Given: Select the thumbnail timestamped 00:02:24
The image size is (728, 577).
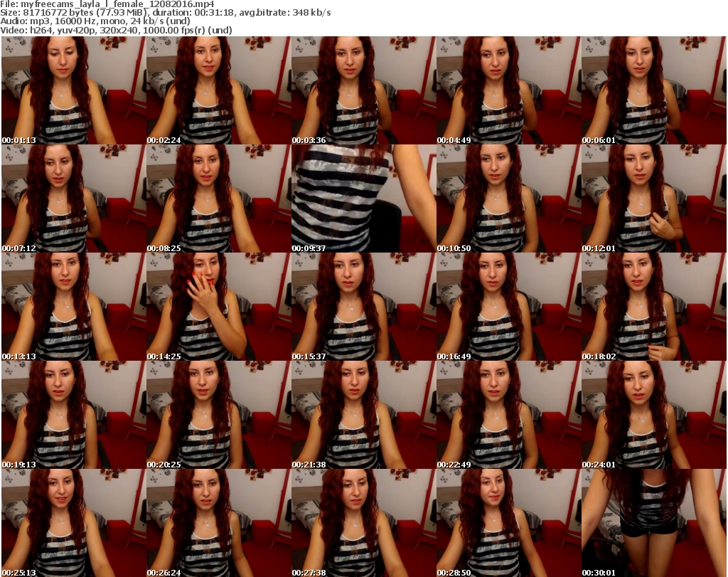Looking at the screenshot, I should point(219,90).
